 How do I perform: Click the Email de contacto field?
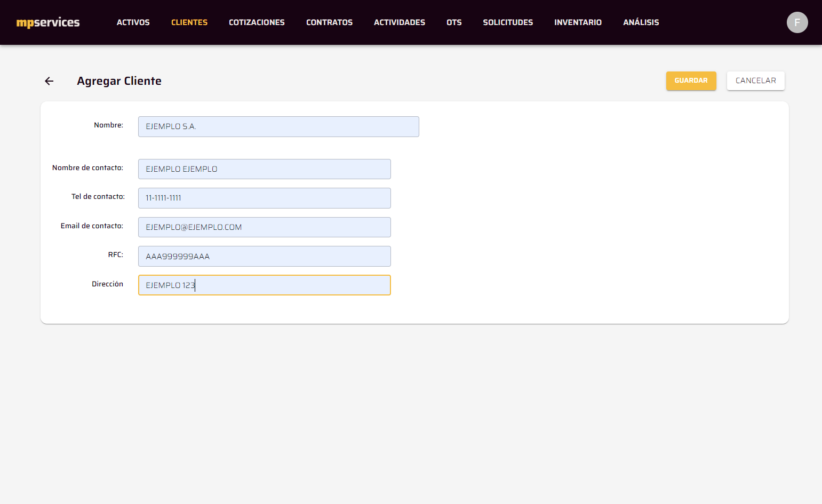pos(265,227)
